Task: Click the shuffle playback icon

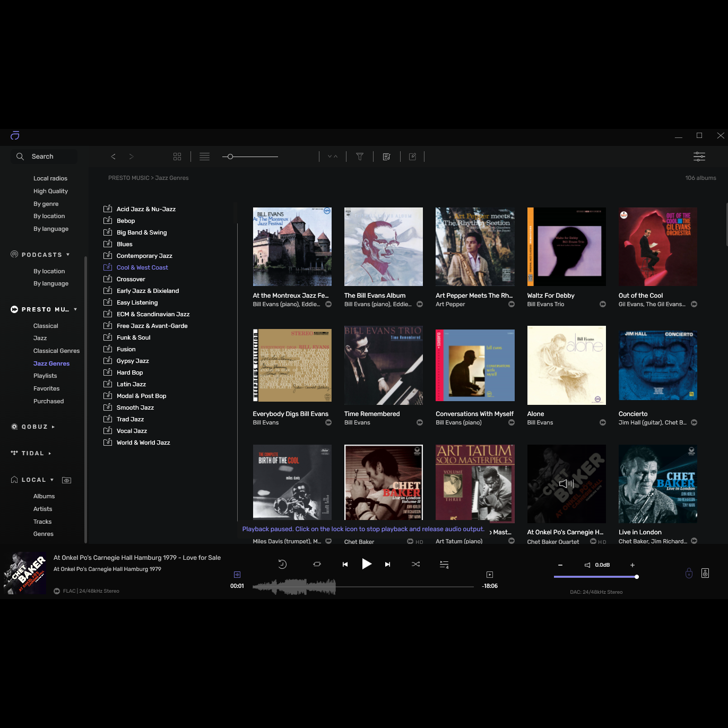Action: (415, 564)
